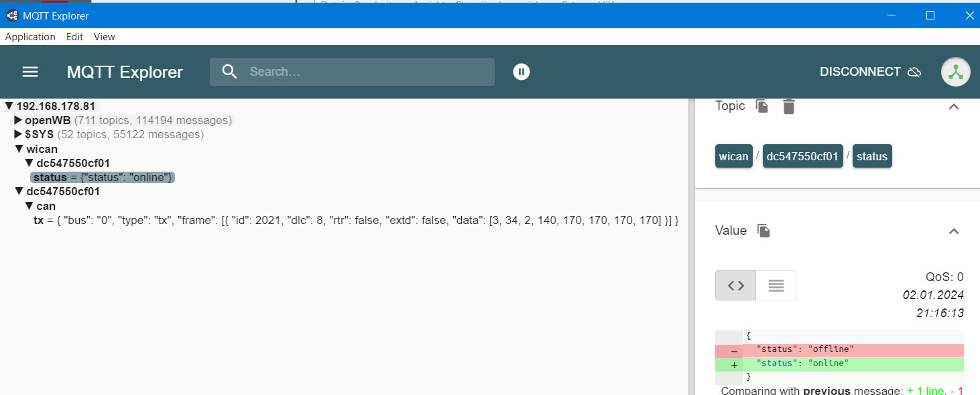Click the search magnifier icon
This screenshot has height=395, width=980.
tap(229, 72)
